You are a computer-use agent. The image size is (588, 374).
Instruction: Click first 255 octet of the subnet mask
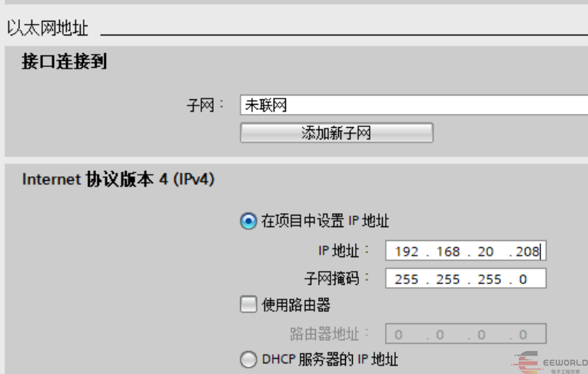point(407,279)
